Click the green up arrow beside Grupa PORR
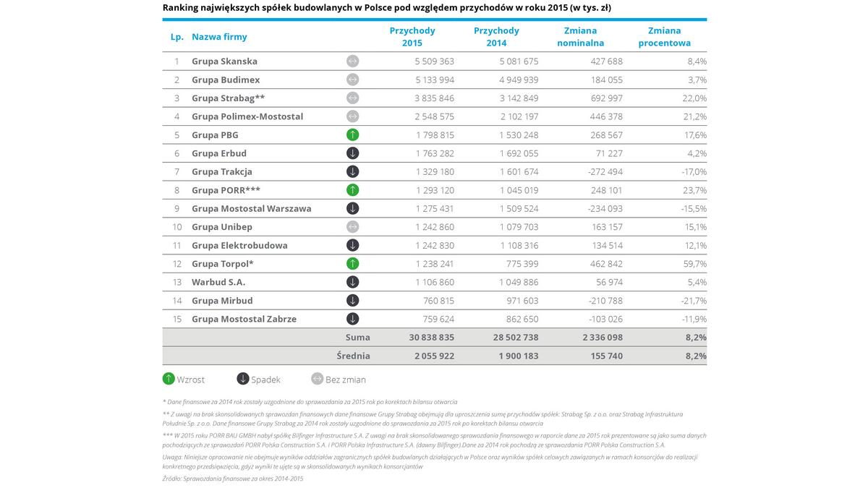868x488 pixels. tap(352, 190)
